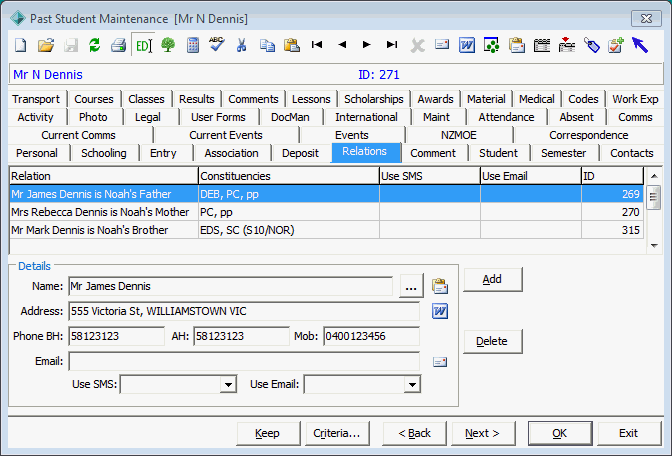Click the Constituencies column header

(x=289, y=176)
